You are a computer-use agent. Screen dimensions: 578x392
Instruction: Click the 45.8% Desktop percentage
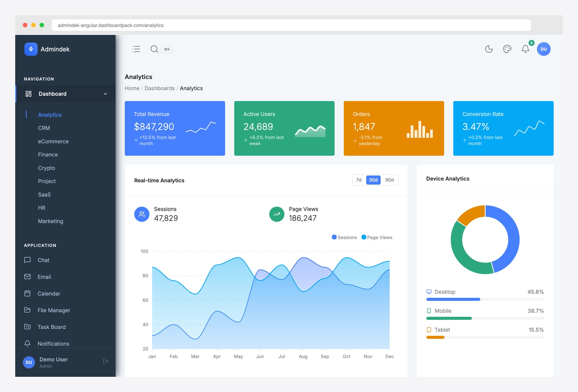535,292
